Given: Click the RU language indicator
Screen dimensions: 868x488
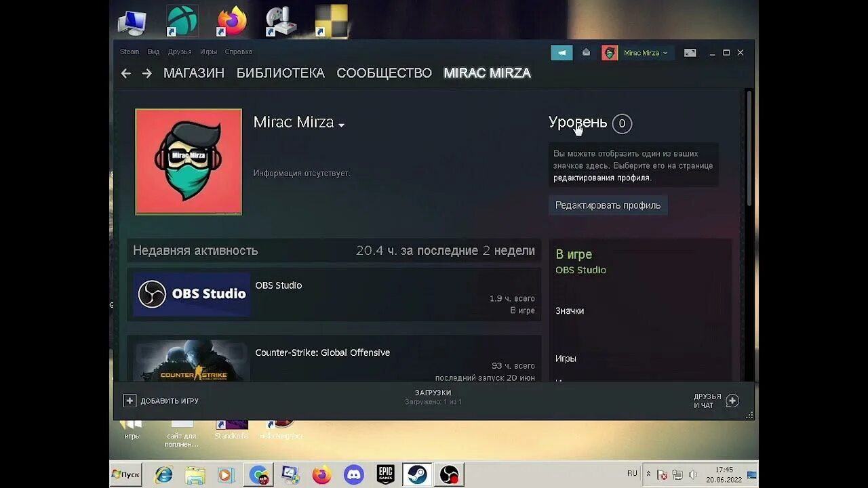Looking at the screenshot, I should (x=632, y=474).
